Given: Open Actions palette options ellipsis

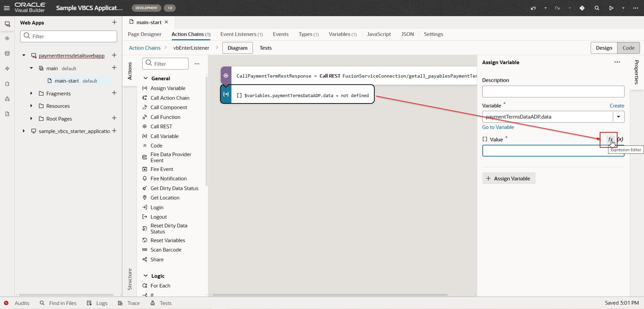Looking at the screenshot, I should pyautogui.click(x=197, y=64).
